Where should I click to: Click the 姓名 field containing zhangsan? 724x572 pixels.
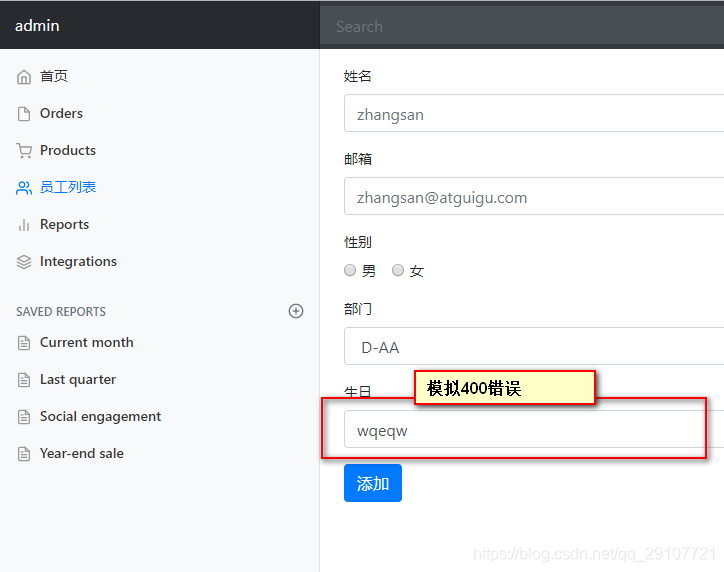534,113
